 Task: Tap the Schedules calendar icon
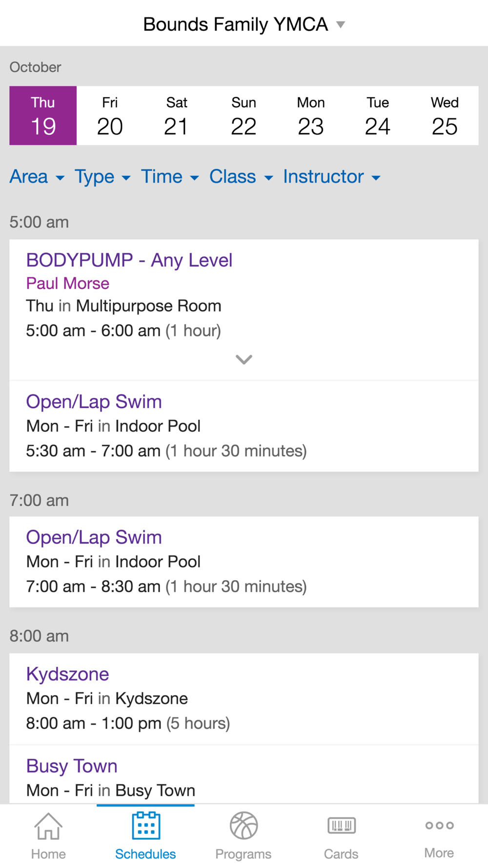146,826
